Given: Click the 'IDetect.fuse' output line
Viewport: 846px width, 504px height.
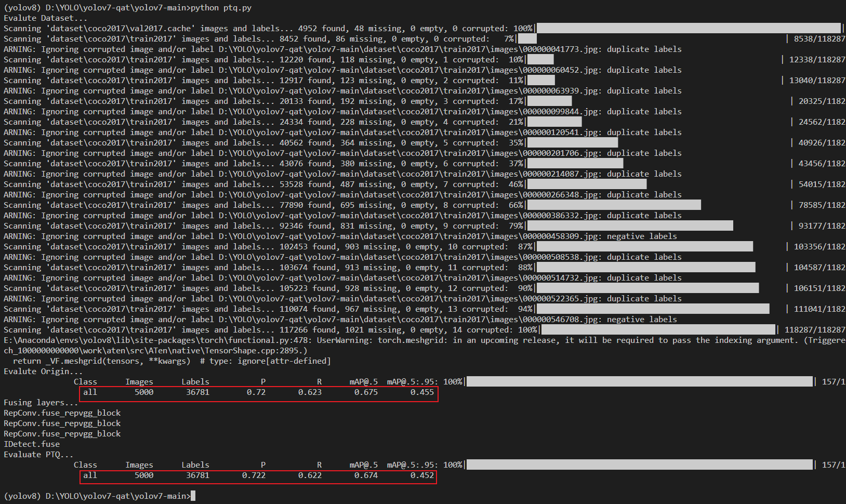Looking at the screenshot, I should (x=32, y=444).
